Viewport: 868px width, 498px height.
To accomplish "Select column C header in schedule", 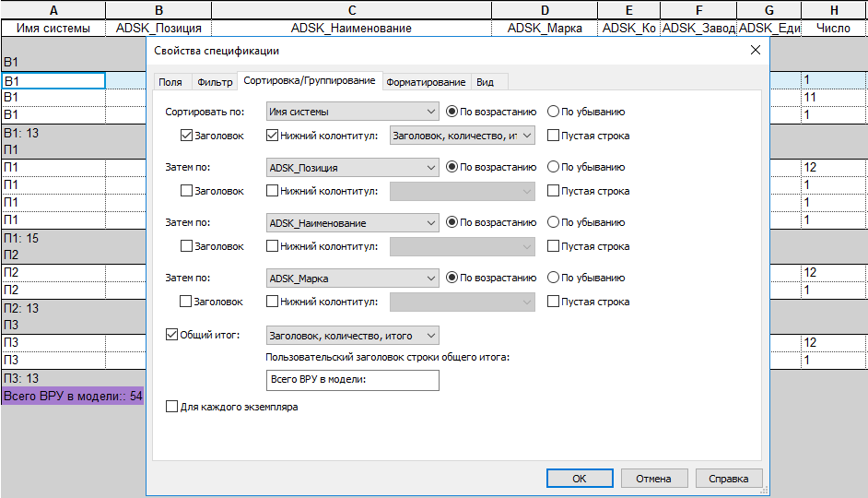I will (351, 10).
